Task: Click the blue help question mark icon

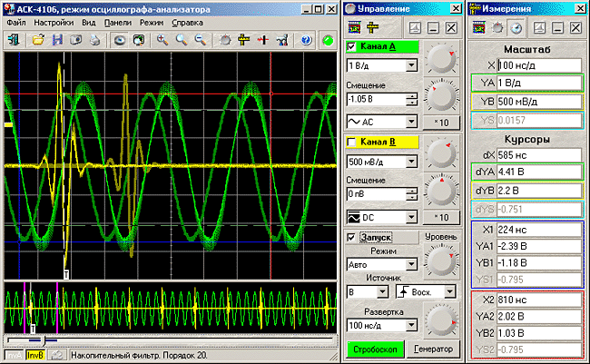Action: coord(306,41)
